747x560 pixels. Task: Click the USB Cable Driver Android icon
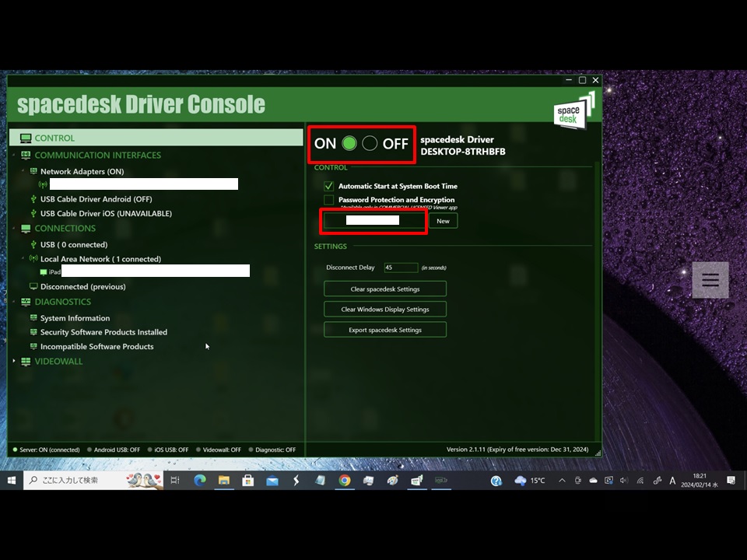pyautogui.click(x=33, y=199)
